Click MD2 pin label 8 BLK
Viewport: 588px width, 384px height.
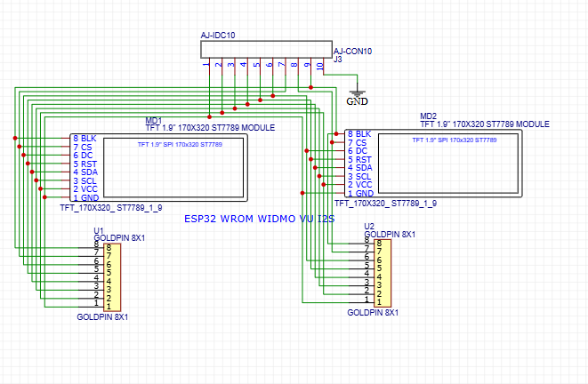click(x=359, y=134)
